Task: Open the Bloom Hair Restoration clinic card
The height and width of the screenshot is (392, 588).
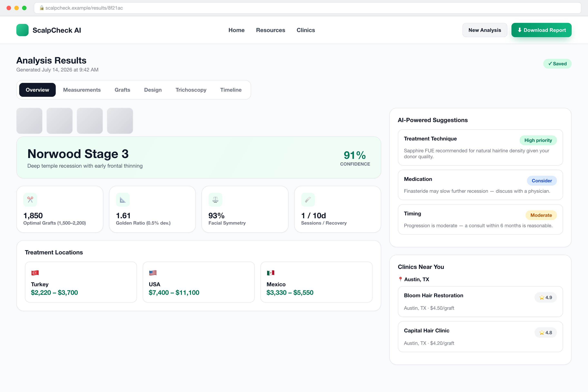Action: 480,302
